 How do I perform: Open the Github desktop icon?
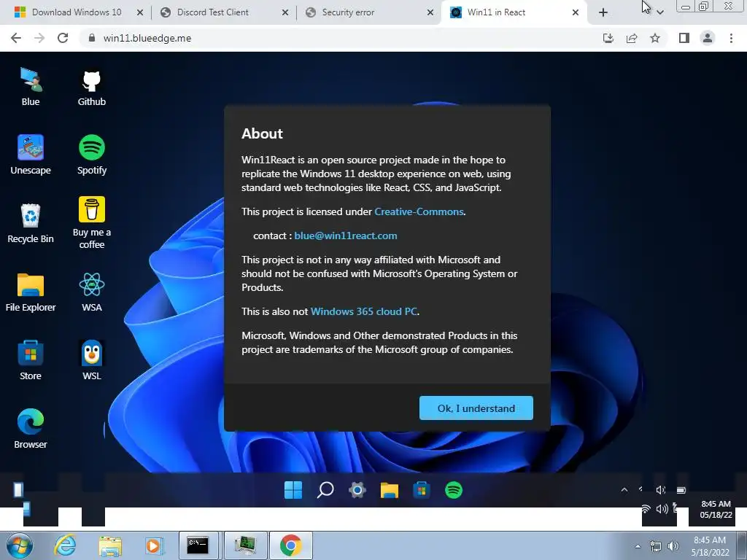tap(91, 87)
